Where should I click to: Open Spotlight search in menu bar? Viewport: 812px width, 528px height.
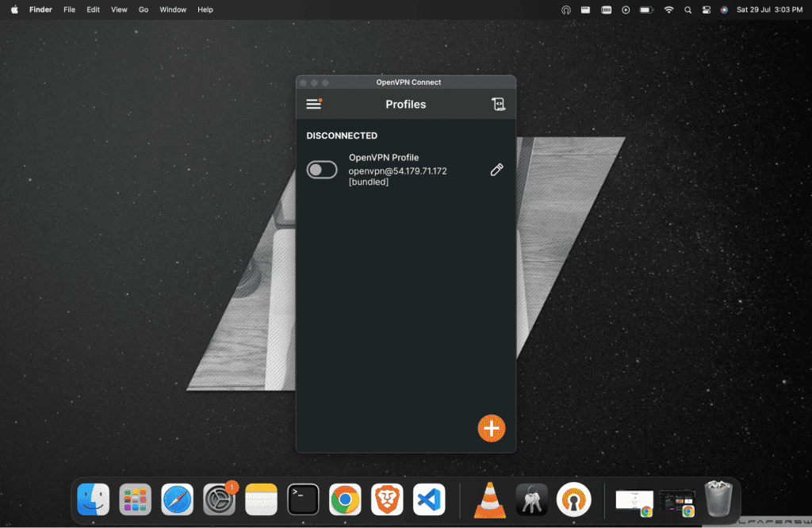688,10
